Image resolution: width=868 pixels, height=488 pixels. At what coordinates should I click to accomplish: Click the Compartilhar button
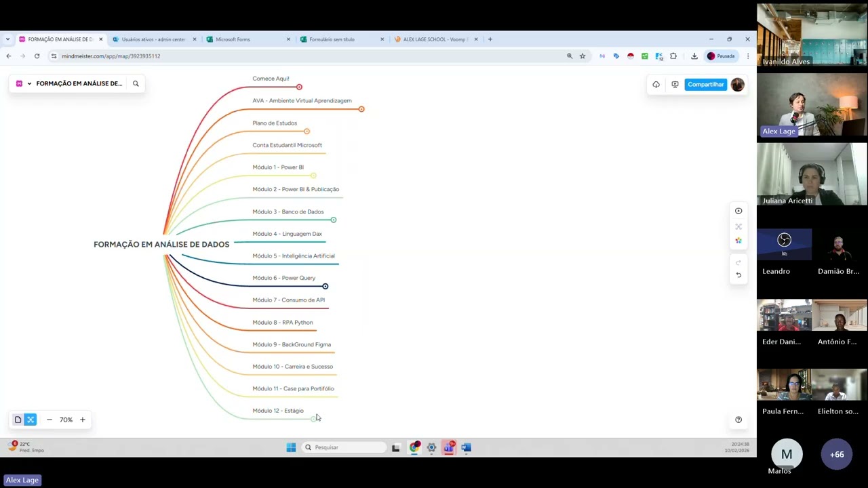[x=705, y=85]
